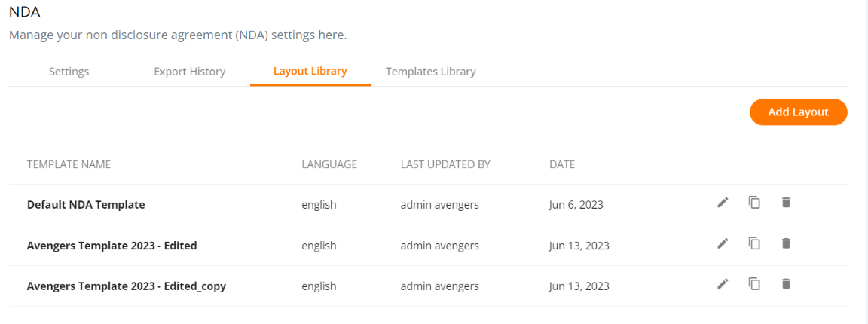Delete the Default NDA Template layout

pyautogui.click(x=786, y=203)
